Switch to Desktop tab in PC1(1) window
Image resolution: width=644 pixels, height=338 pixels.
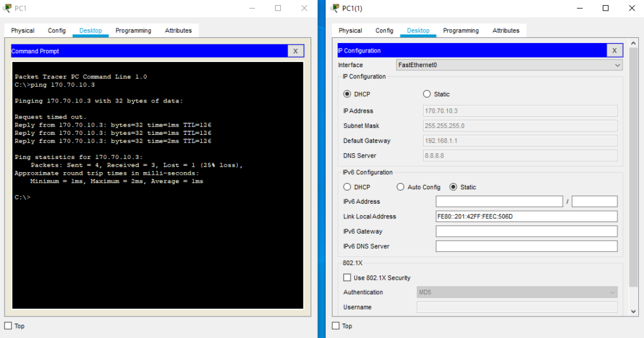tap(418, 30)
